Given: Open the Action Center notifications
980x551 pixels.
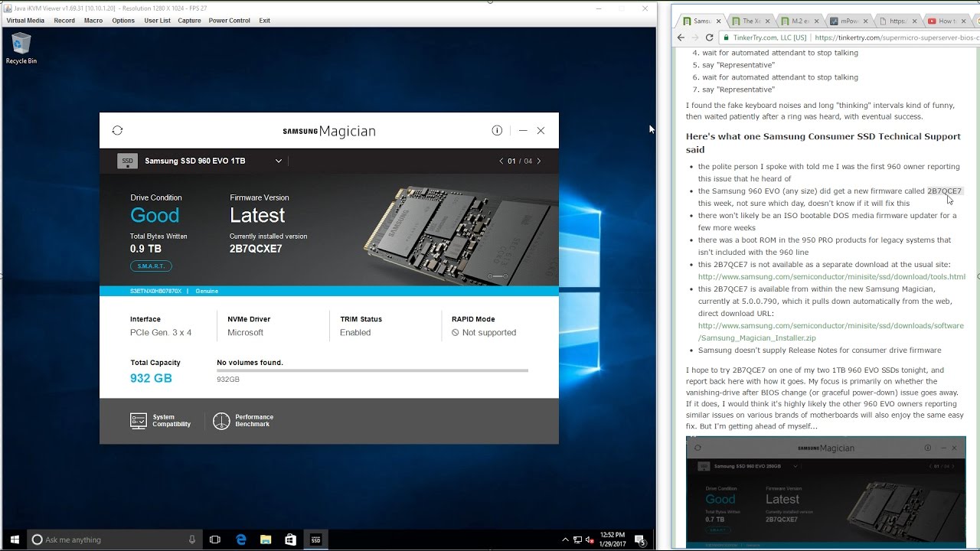Looking at the screenshot, I should (x=639, y=540).
